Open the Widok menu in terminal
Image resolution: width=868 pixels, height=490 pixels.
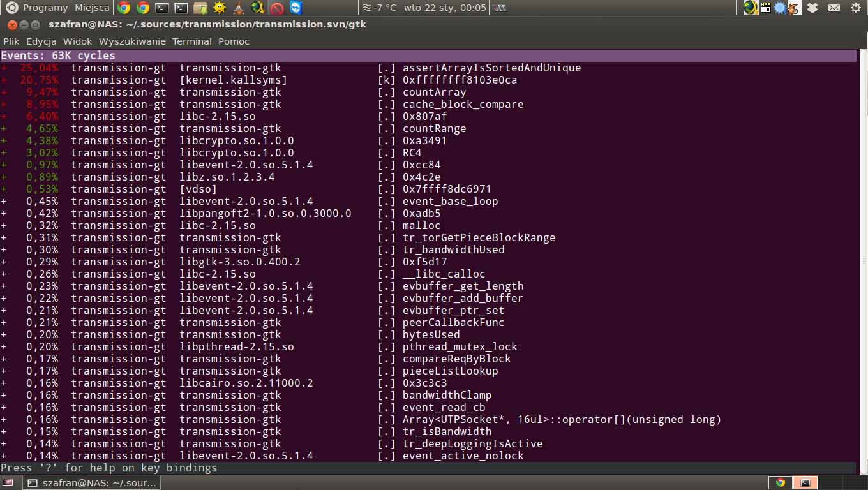click(78, 41)
